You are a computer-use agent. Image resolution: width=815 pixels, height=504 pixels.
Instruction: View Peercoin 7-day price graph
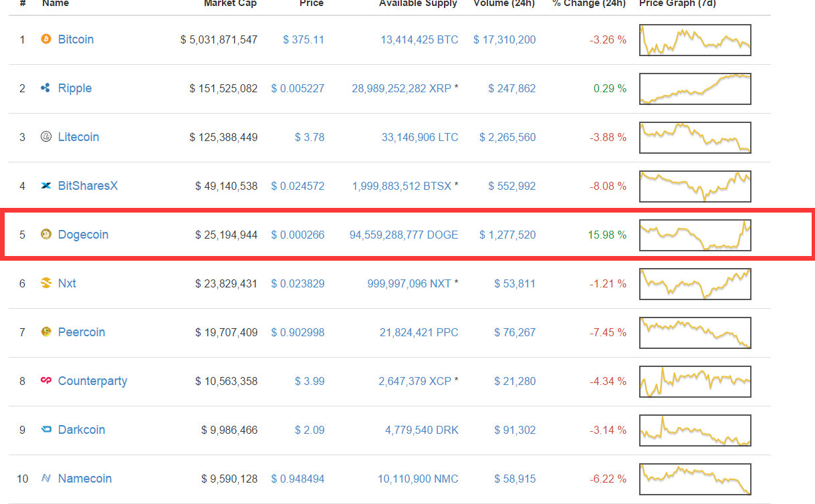pyautogui.click(x=695, y=333)
